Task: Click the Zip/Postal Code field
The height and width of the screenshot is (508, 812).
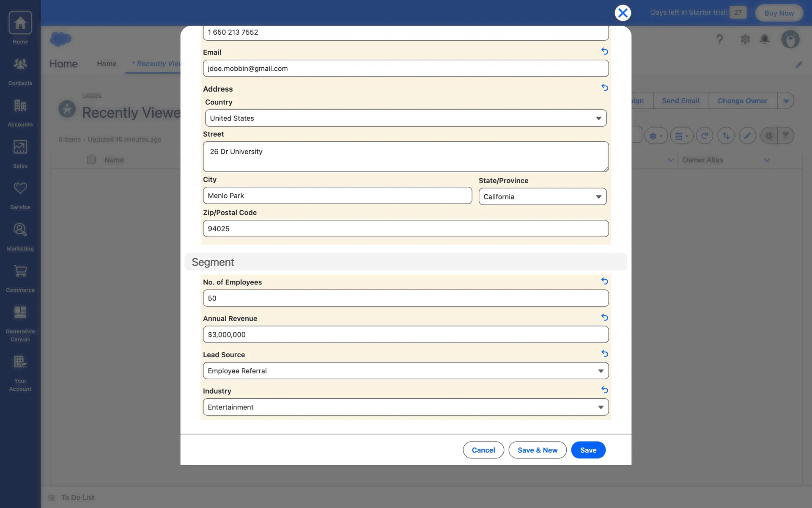Action: click(406, 229)
